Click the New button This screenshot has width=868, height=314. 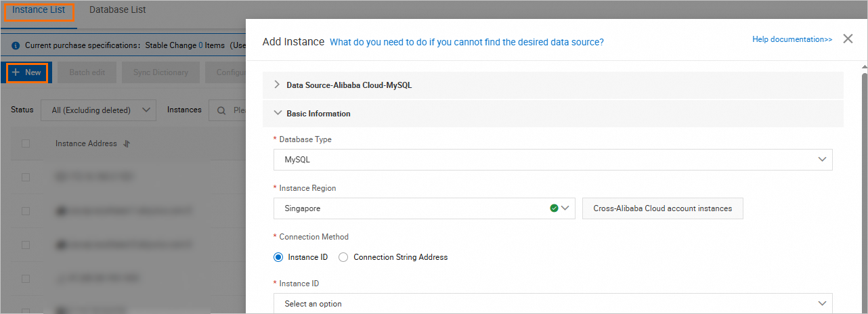[26, 72]
